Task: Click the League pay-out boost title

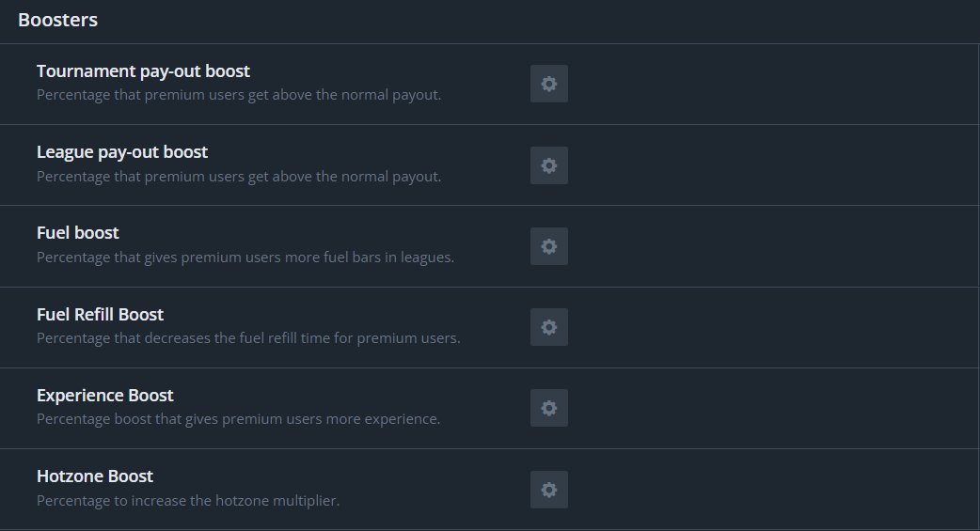Action: pyautogui.click(x=122, y=152)
